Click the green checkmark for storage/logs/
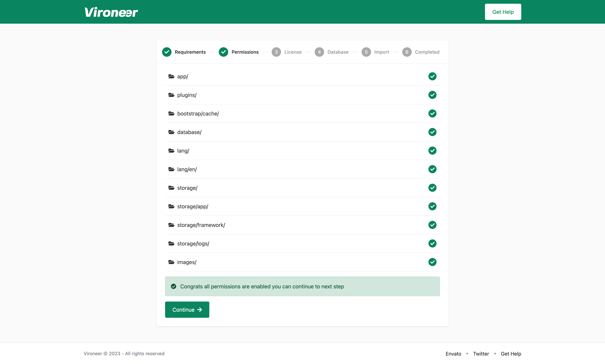Viewport: 605px width, 364px height. [432, 243]
